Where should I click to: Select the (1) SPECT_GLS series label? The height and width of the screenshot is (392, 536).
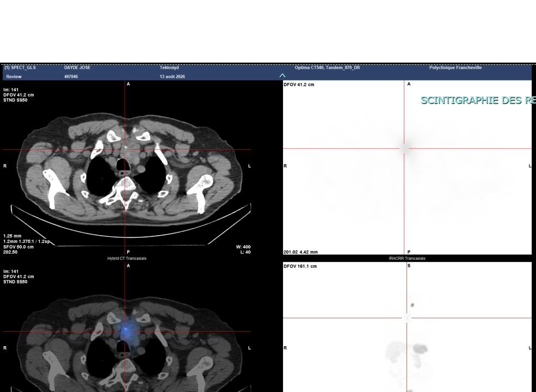[20, 68]
